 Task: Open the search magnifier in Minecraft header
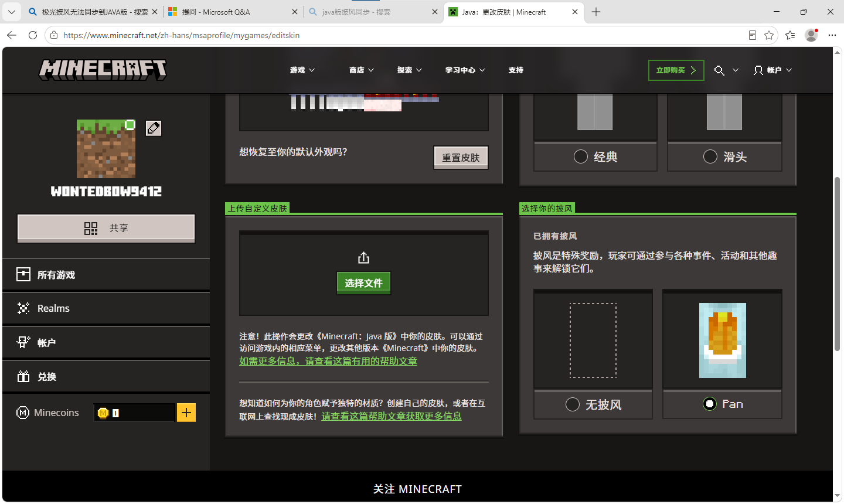point(719,70)
